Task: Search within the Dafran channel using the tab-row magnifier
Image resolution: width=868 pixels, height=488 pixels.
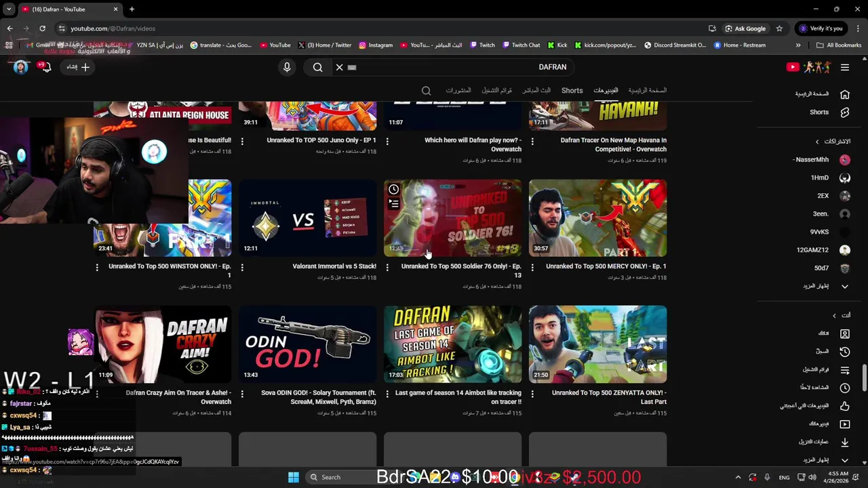Action: pyautogui.click(x=426, y=91)
